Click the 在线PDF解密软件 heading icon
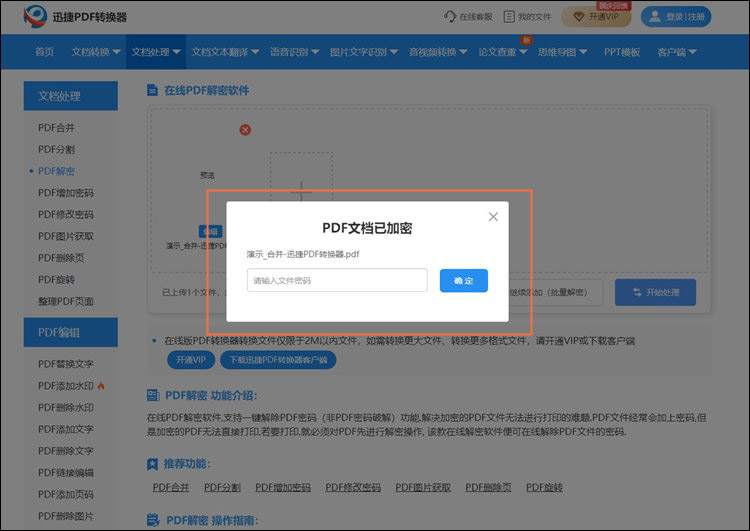This screenshot has width=750, height=531. 153,90
